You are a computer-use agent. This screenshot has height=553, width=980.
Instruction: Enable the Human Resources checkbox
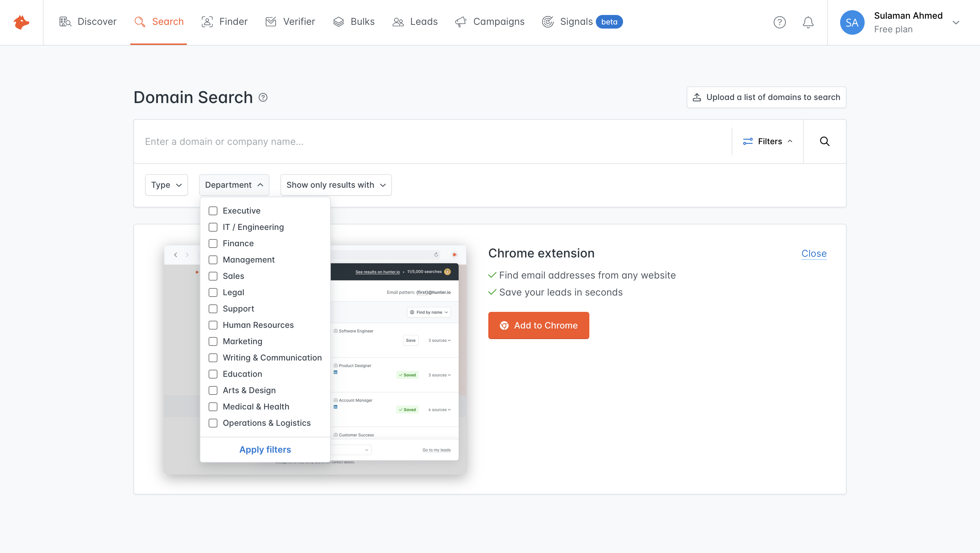point(213,325)
